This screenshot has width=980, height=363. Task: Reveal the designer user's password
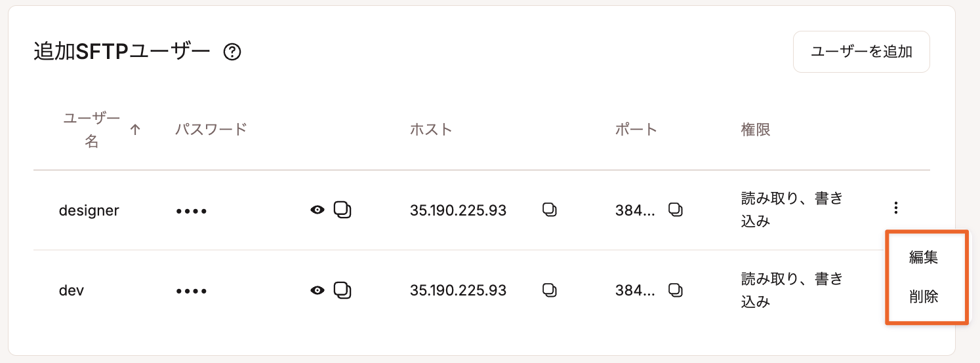[x=317, y=210]
